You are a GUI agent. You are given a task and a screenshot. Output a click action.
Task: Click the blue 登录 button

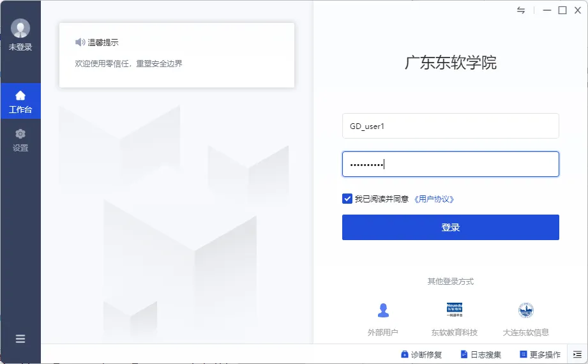point(450,227)
